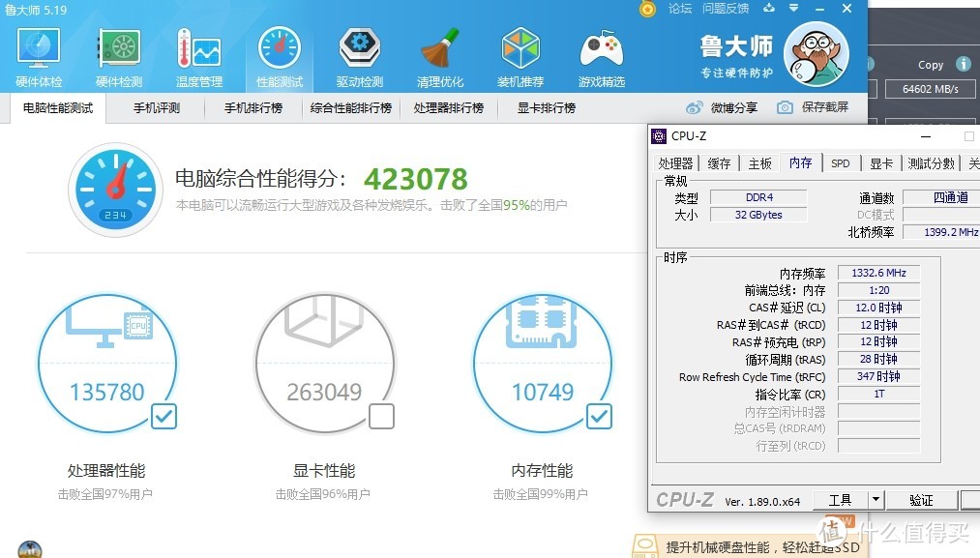Screen dimensions: 980x558
Task: Click the speedometer gauge beside overall score
Action: pyautogui.click(x=116, y=190)
